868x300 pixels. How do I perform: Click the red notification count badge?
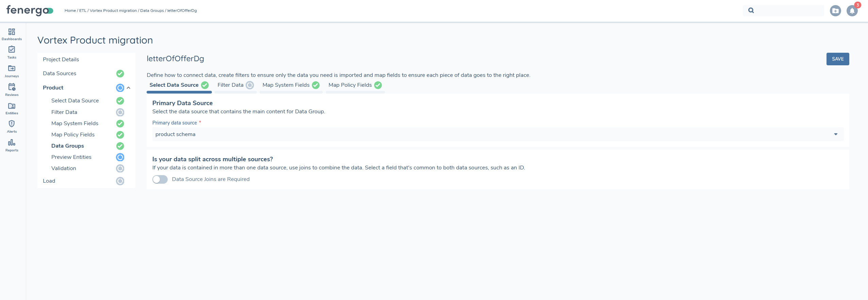[858, 5]
